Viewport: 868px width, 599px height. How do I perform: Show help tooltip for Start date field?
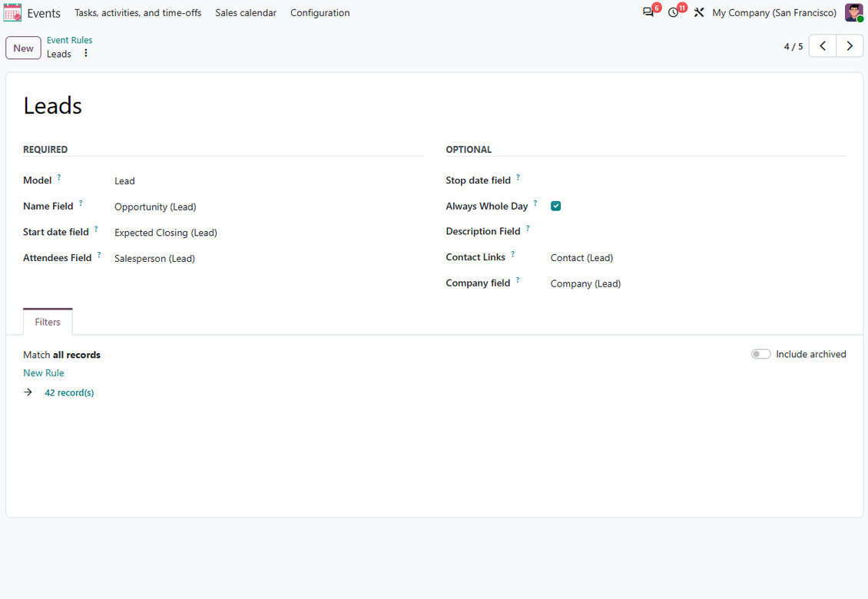click(96, 229)
